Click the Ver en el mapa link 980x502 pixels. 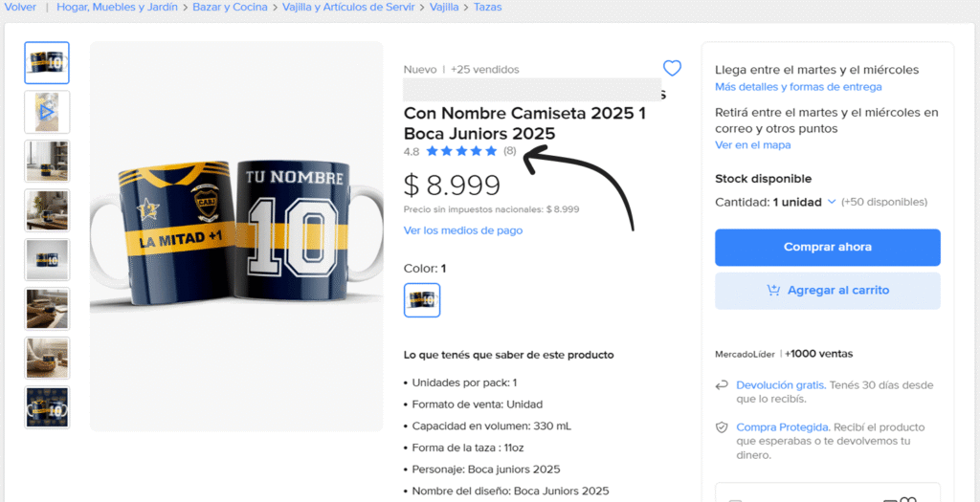click(x=752, y=145)
